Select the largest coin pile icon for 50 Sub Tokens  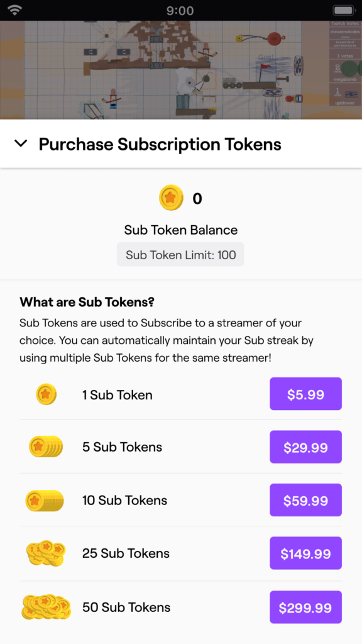pyautogui.click(x=44, y=607)
